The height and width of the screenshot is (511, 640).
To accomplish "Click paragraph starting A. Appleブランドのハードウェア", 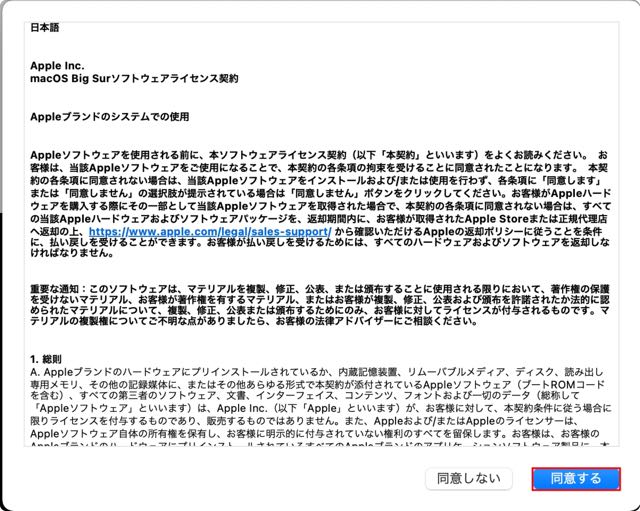I will click(320, 407).
